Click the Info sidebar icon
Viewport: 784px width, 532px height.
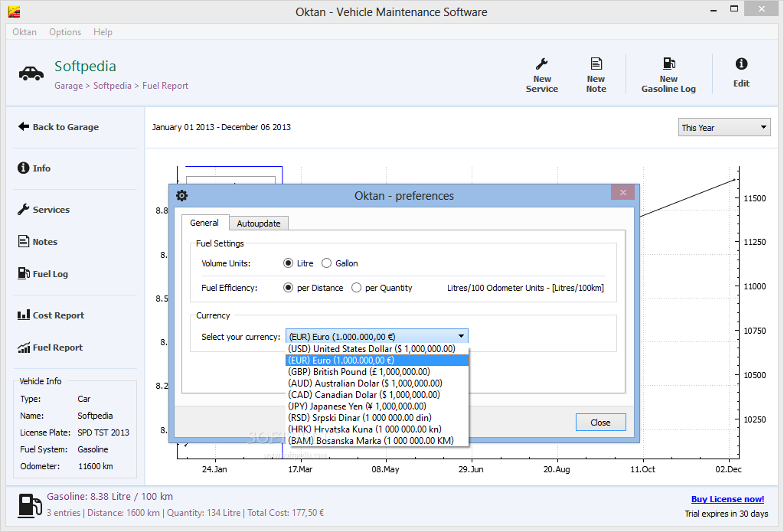coord(23,168)
